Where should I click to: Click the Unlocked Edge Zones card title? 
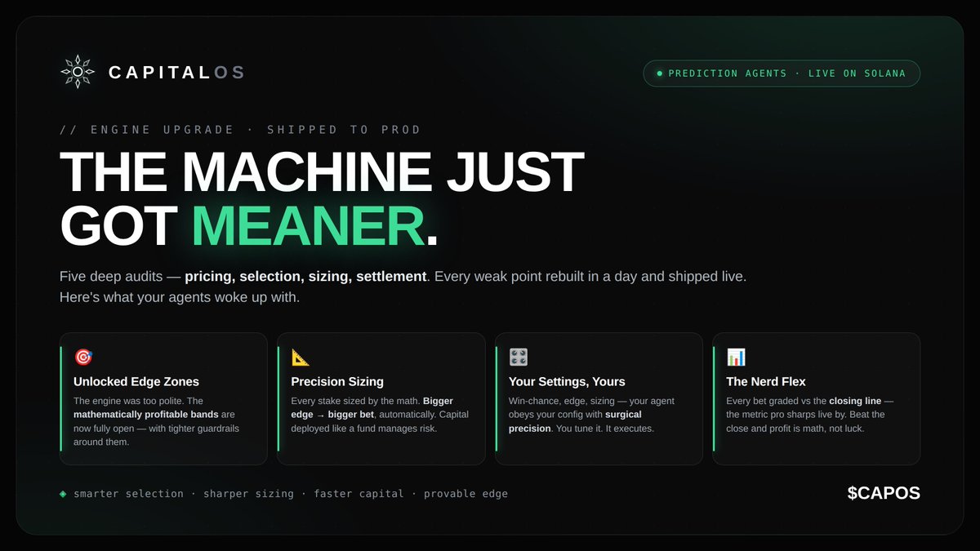(x=136, y=381)
